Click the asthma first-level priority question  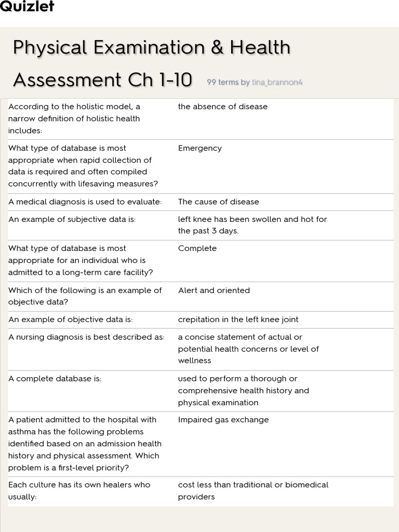tap(85, 444)
